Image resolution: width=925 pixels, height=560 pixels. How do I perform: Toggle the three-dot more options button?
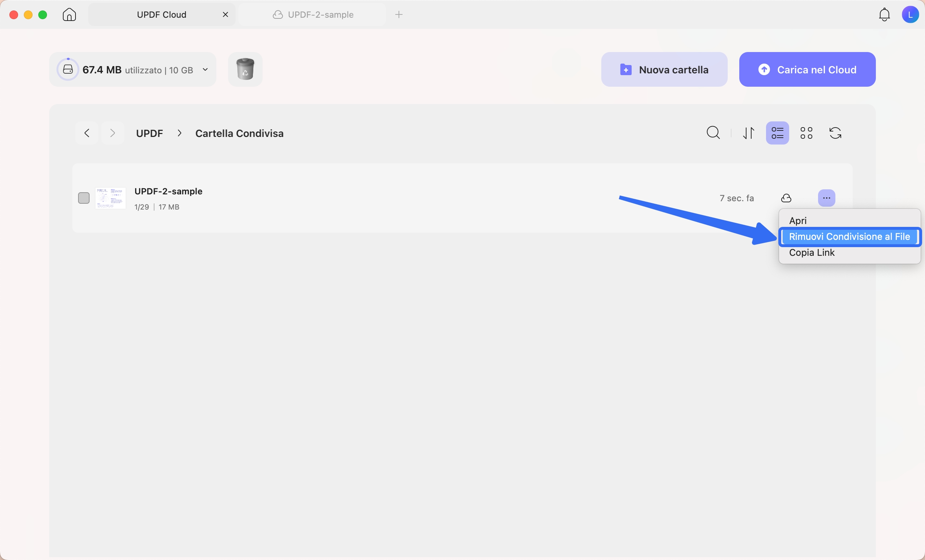[x=826, y=198]
